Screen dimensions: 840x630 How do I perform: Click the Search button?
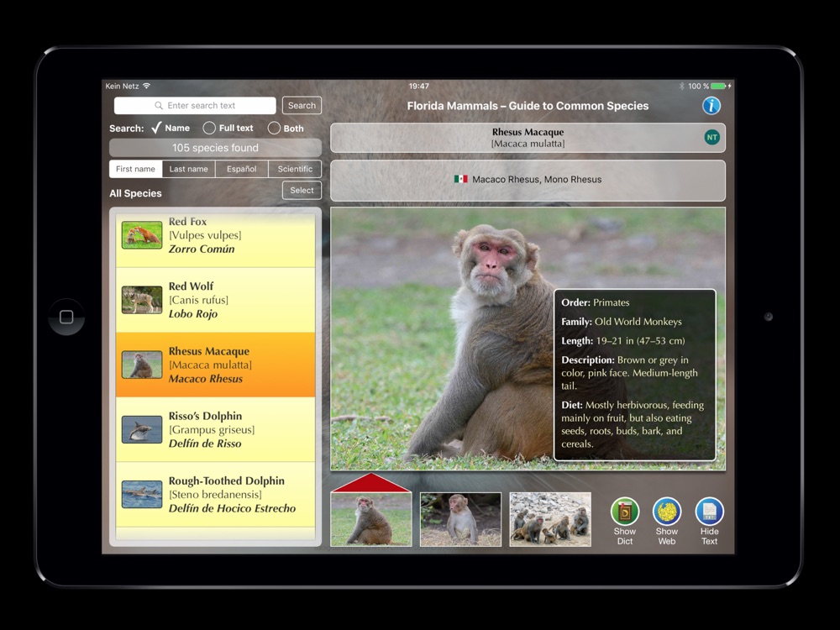(x=302, y=106)
